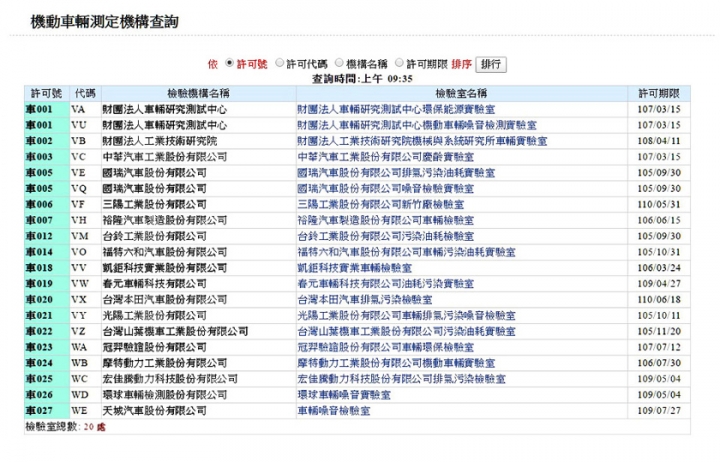Open 環球車輛噪音實驗室 link
The image size is (720, 462).
(343, 394)
